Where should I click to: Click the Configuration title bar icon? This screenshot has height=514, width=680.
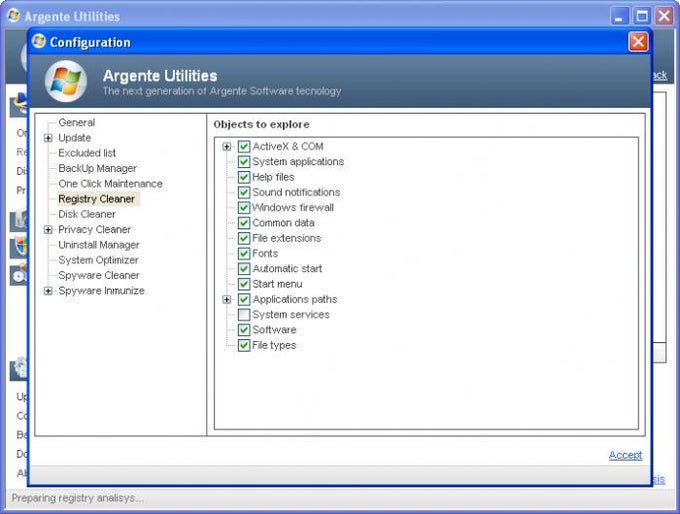coord(39,41)
